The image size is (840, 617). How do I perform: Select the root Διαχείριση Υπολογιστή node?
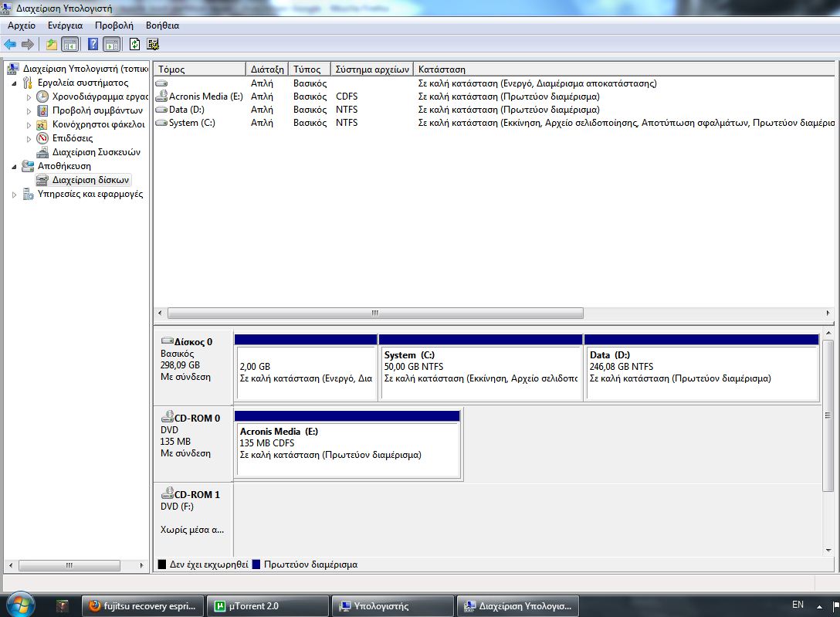(x=85, y=69)
